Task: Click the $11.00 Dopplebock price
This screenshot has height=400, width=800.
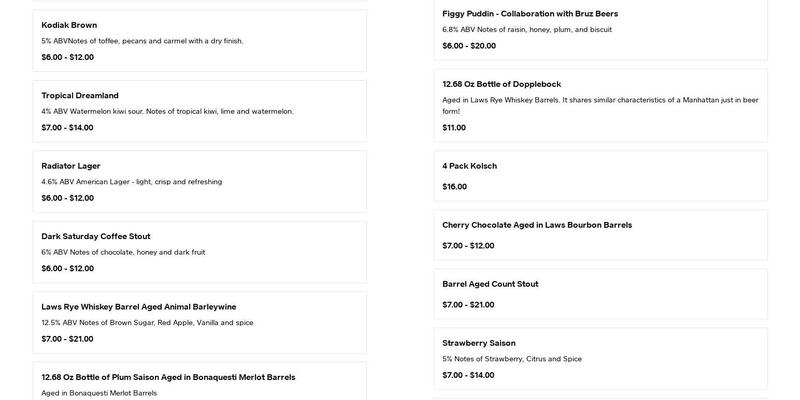Action: pyautogui.click(x=454, y=128)
